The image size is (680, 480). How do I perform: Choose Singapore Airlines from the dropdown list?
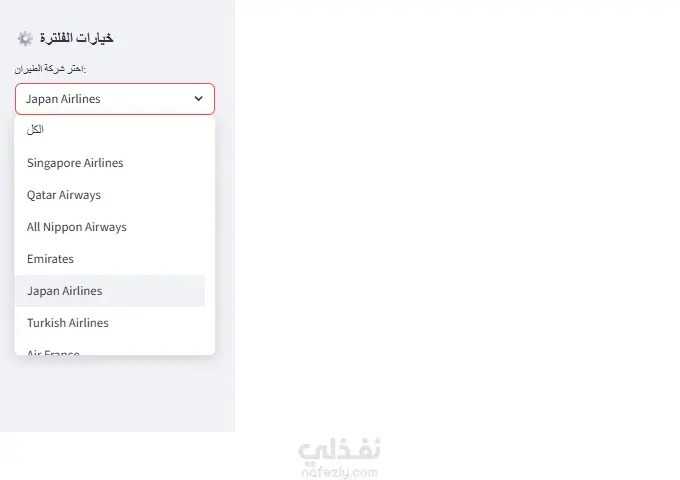coord(75,163)
